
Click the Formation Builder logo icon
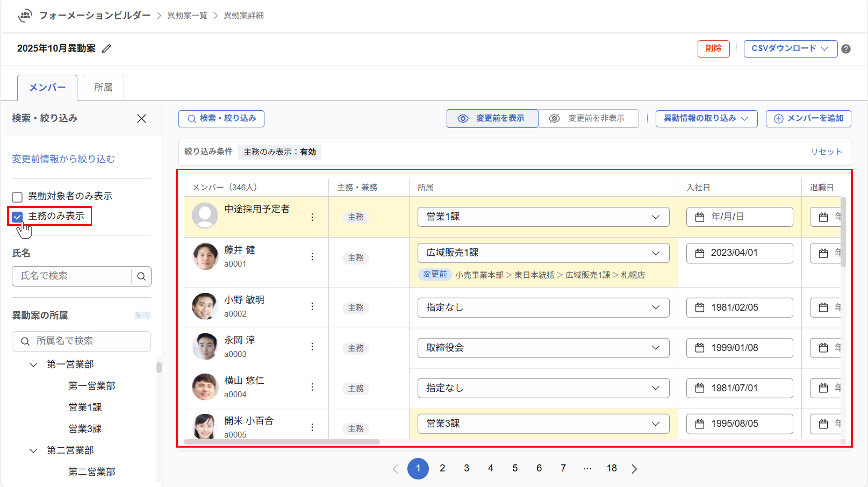coord(25,16)
